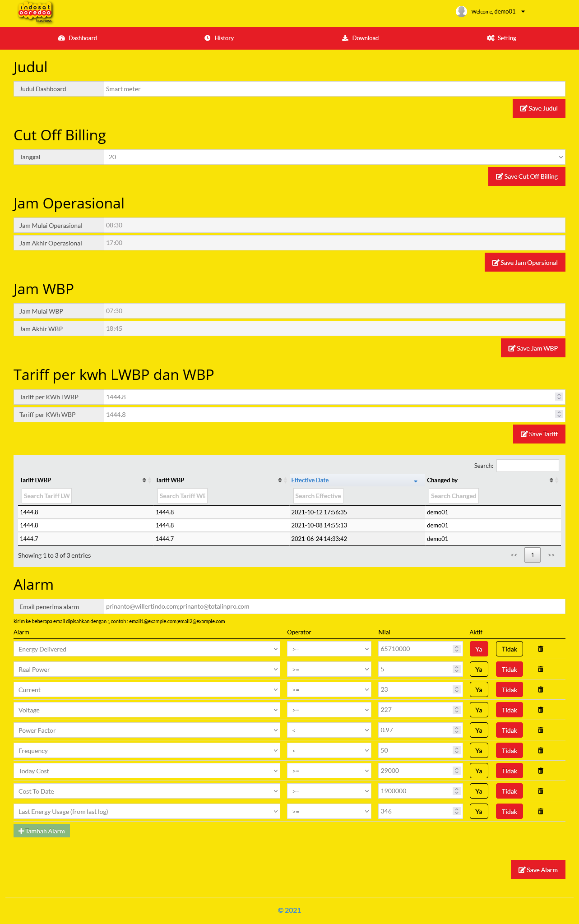Open the Energy Delivered alarm type dropdown
Screen dimensions: 579x924
[147, 649]
